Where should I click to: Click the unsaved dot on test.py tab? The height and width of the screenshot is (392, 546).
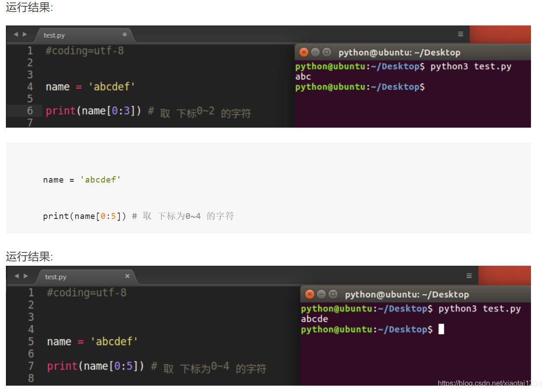pos(125,35)
